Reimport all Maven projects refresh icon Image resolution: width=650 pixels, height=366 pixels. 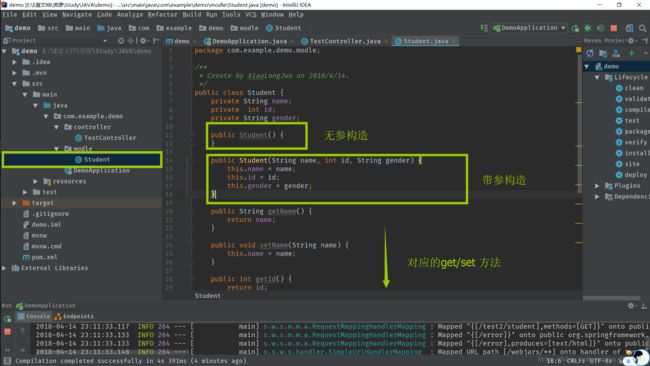click(x=590, y=53)
